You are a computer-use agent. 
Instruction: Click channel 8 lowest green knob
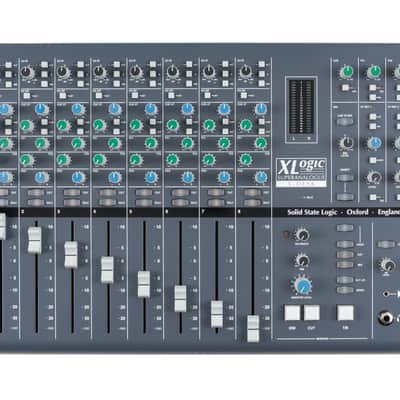(x=245, y=160)
